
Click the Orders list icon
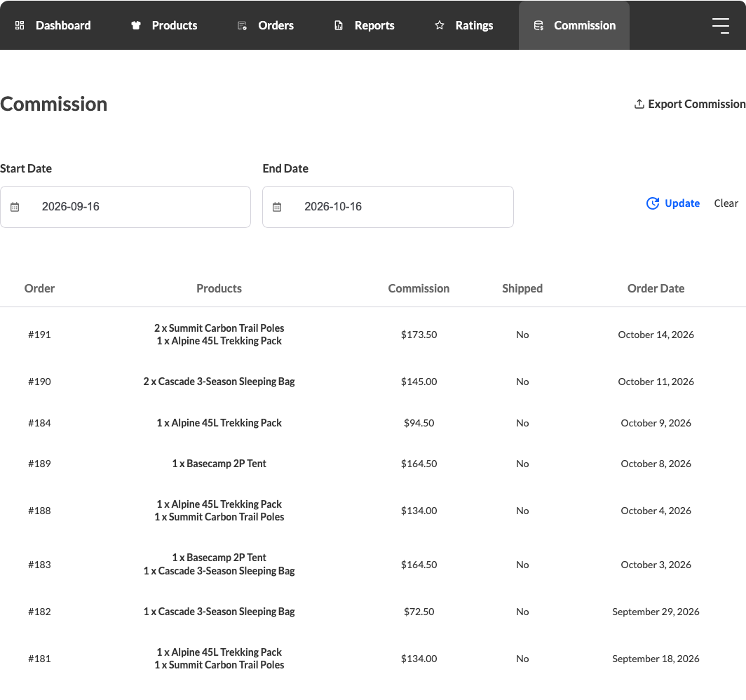click(242, 25)
